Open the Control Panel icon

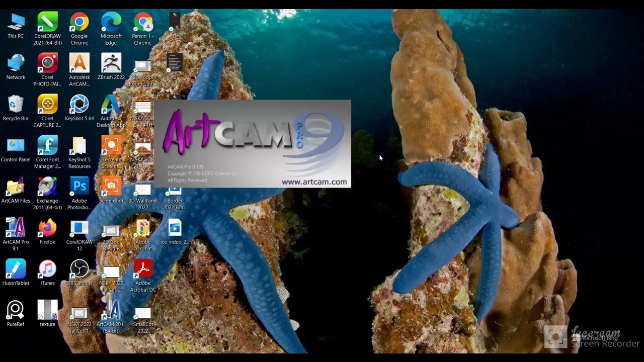click(x=16, y=149)
